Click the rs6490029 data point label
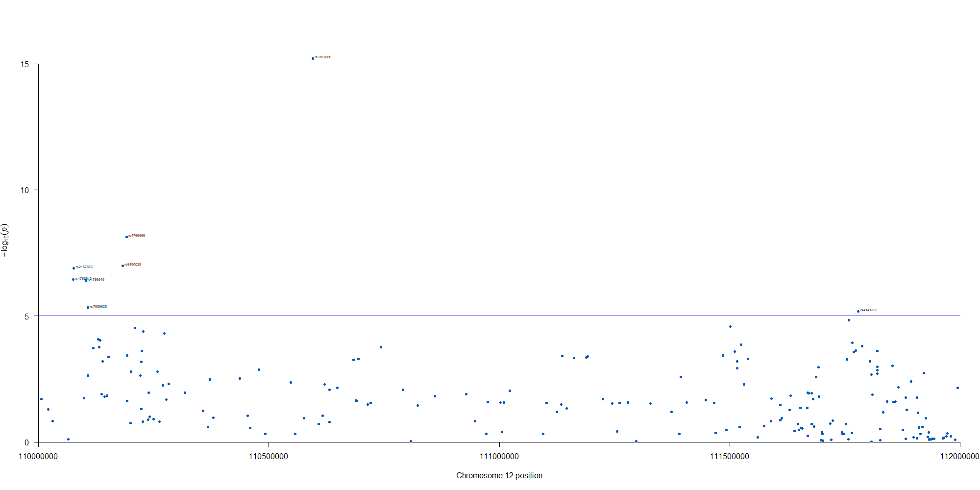This screenshot has height=490, width=980. (x=133, y=265)
